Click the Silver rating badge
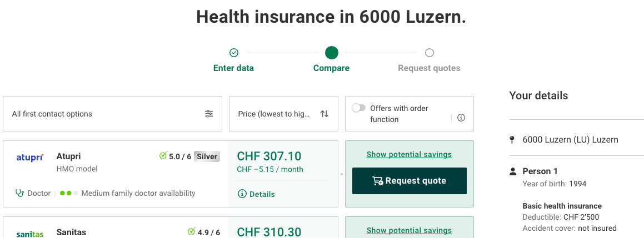The width and height of the screenshot is (644, 238). point(207,156)
